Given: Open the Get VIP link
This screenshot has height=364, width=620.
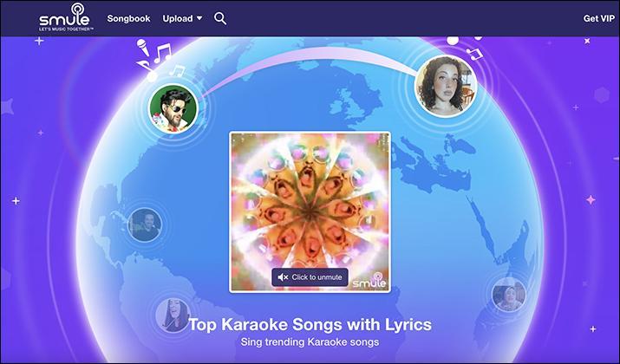Looking at the screenshot, I should point(598,18).
